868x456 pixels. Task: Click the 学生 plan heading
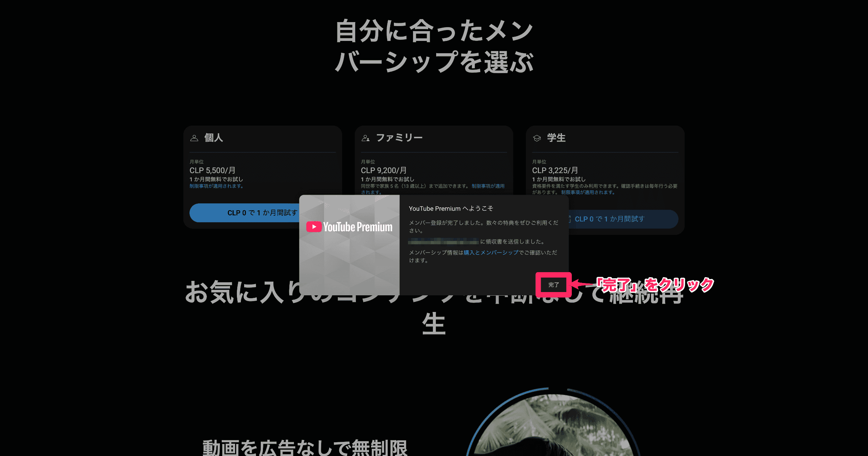pyautogui.click(x=556, y=138)
